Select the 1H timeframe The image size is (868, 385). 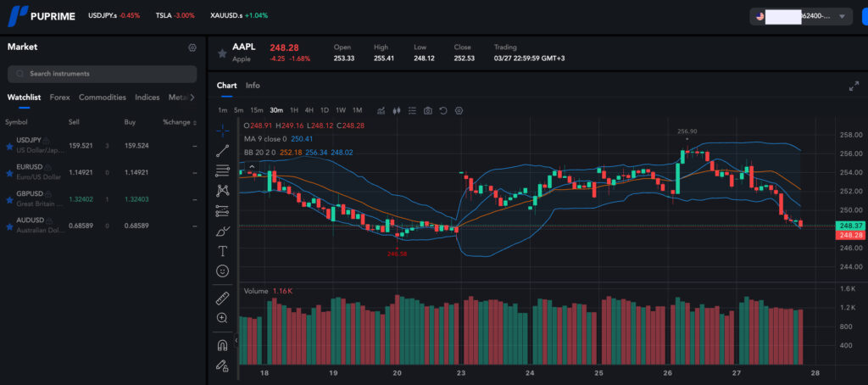[x=294, y=110]
